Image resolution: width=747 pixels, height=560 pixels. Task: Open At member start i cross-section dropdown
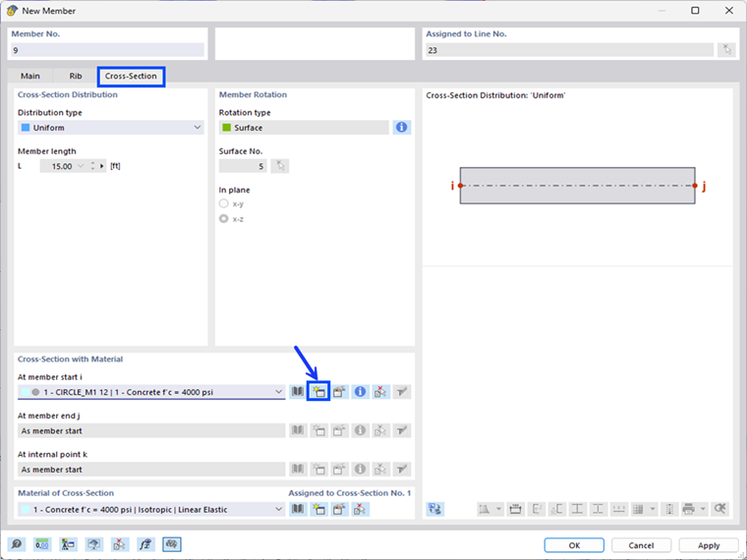[x=279, y=392]
